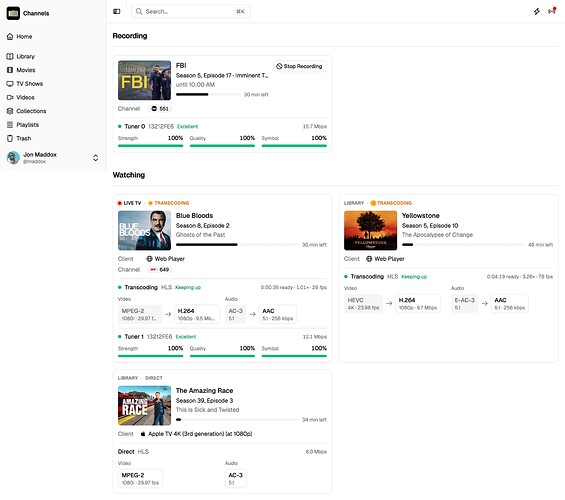Open Yellowstone thumbnail
Viewport: 565px width, 500px height.
click(370, 231)
